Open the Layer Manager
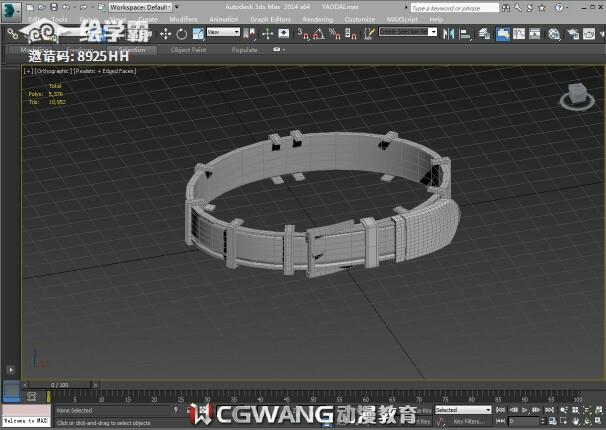This screenshot has height=430, width=606. point(484,34)
